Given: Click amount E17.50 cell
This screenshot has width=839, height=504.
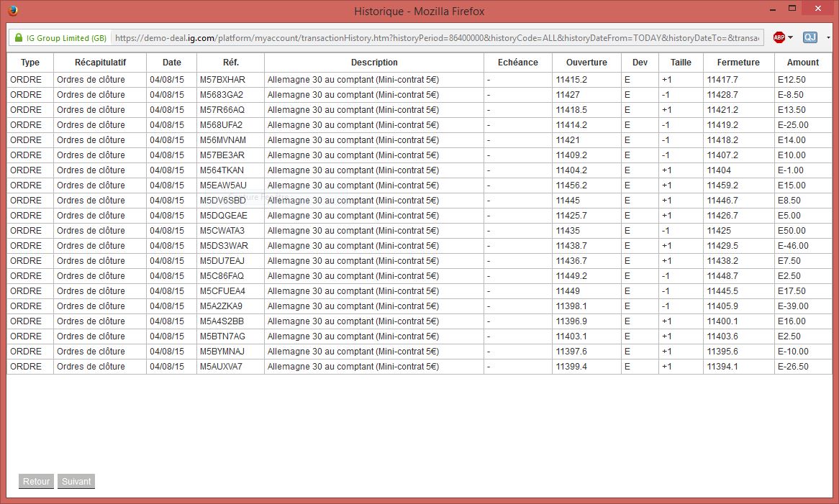Looking at the screenshot, I should (803, 290).
